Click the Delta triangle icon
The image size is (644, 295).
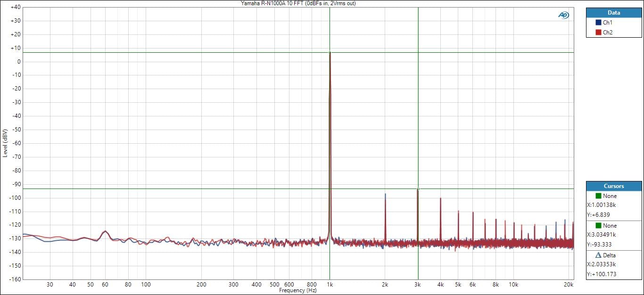[x=598, y=255]
